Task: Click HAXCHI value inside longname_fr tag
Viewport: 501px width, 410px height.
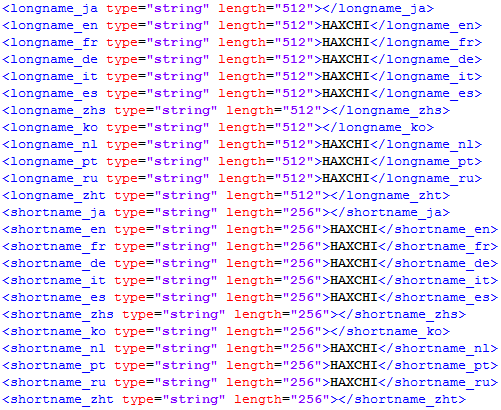Action: click(346, 42)
